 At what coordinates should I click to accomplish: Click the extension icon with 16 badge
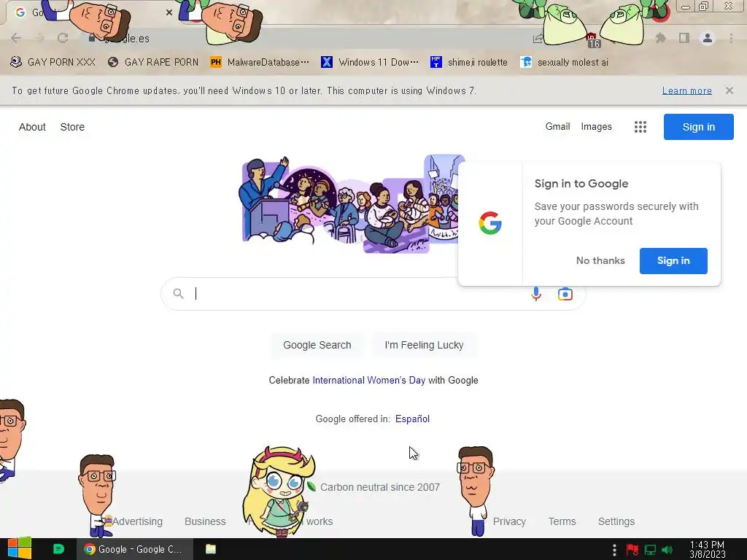[592, 40]
